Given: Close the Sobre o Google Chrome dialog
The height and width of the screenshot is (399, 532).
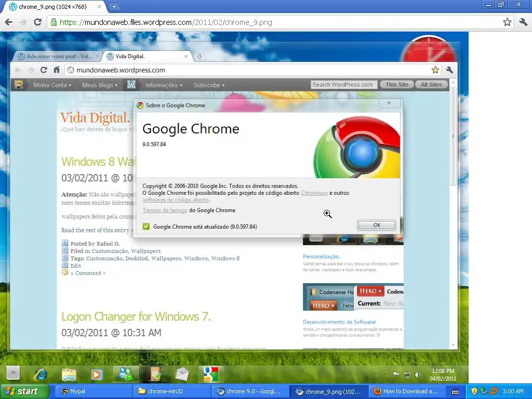Looking at the screenshot, I should pos(389,103).
